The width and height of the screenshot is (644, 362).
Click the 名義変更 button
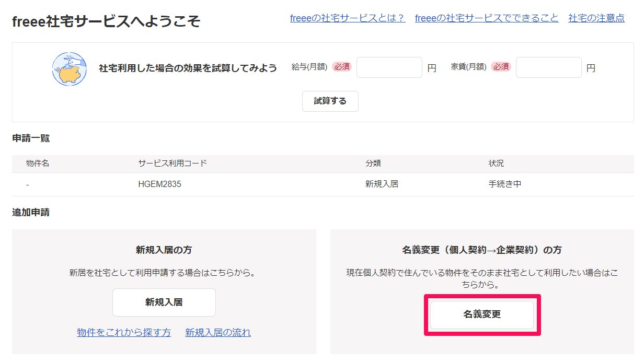click(482, 315)
